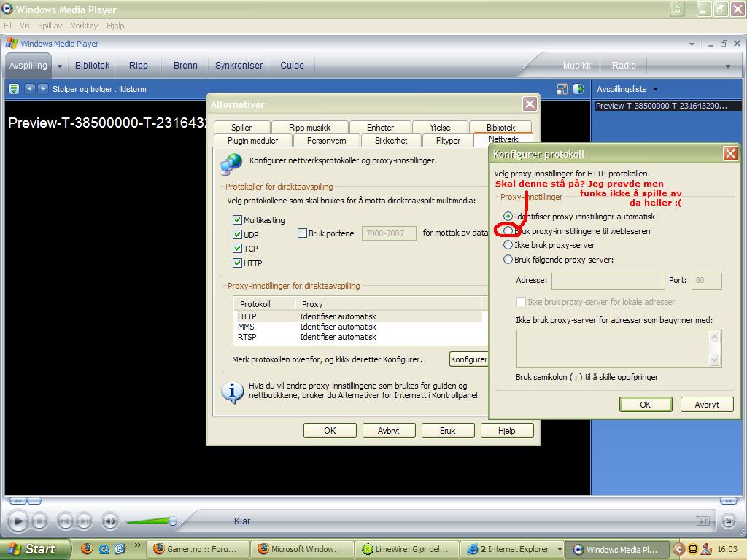Open the playlist icon beside Stolper og bølger
This screenshot has height=560, width=747.
[14, 88]
